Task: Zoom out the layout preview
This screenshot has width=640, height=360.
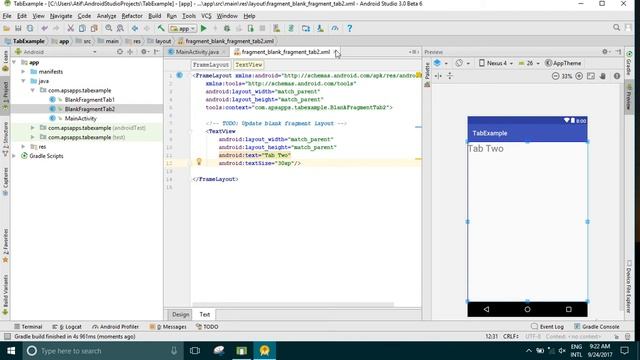Action: pos(555,76)
